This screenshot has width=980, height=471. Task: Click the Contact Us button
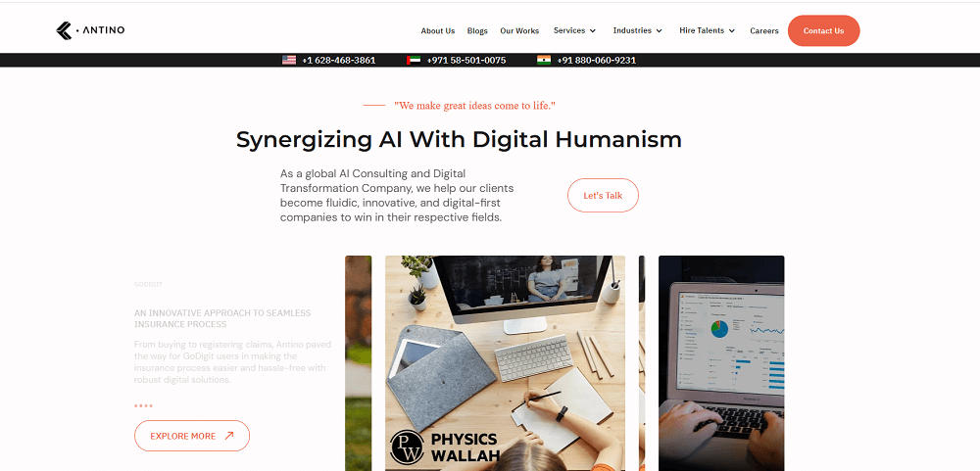click(824, 30)
